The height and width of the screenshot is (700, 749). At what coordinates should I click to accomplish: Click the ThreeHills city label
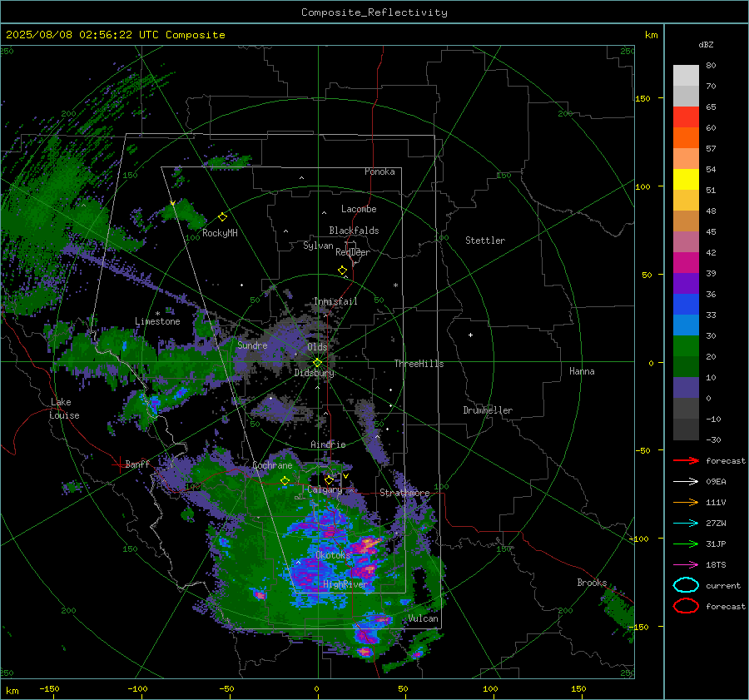[x=419, y=364]
